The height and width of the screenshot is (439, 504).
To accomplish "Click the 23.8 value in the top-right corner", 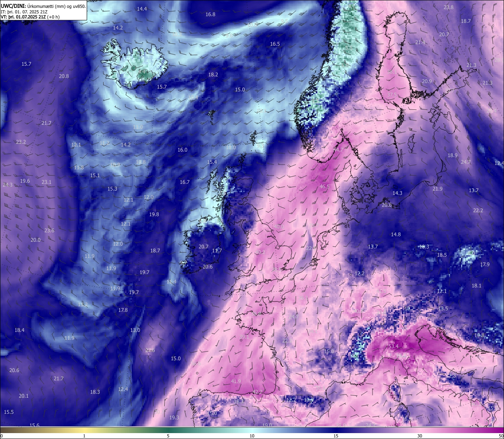I will [x=448, y=7].
